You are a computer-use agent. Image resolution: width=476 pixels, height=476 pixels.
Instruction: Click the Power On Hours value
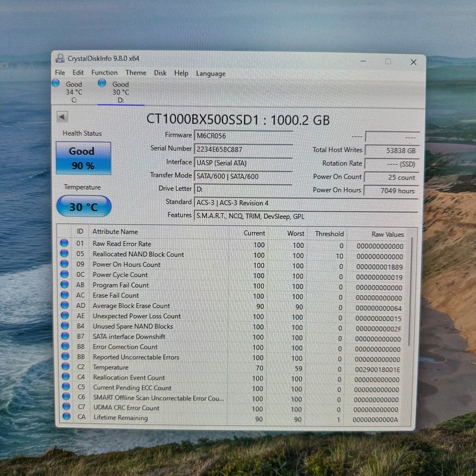click(x=391, y=191)
